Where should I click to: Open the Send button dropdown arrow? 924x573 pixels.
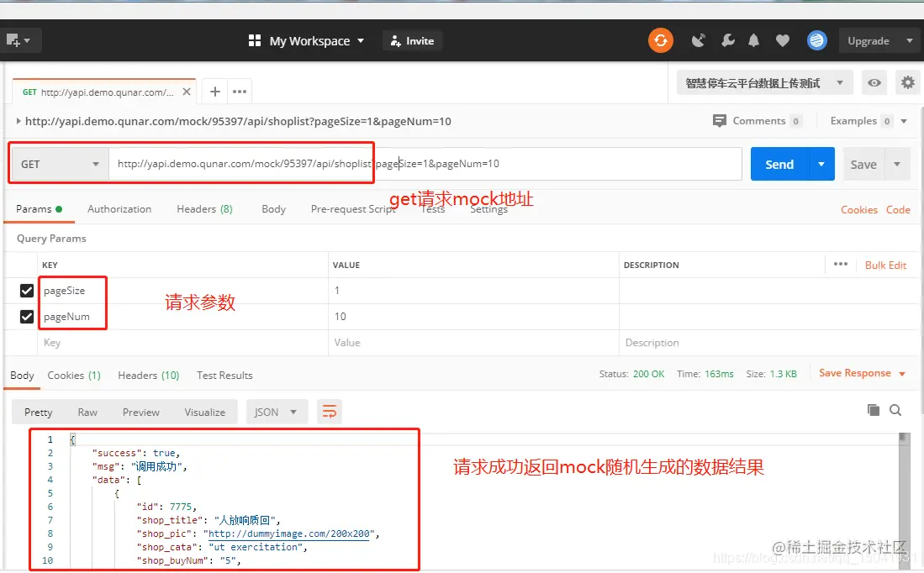(821, 164)
